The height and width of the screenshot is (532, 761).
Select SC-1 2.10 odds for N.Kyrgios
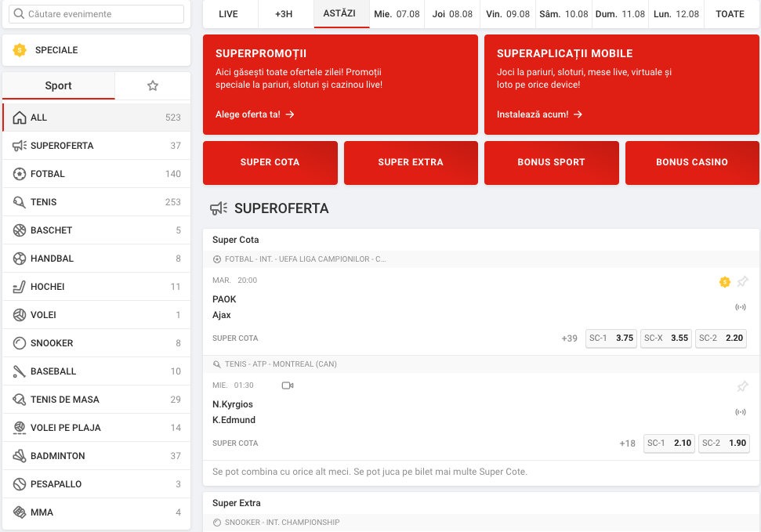click(669, 443)
